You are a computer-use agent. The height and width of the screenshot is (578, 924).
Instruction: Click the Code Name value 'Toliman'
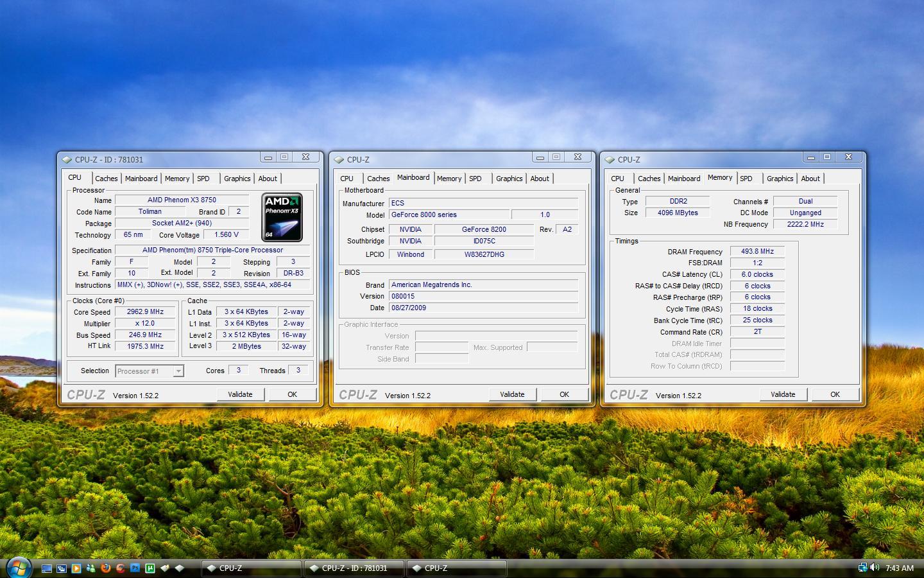pos(150,212)
